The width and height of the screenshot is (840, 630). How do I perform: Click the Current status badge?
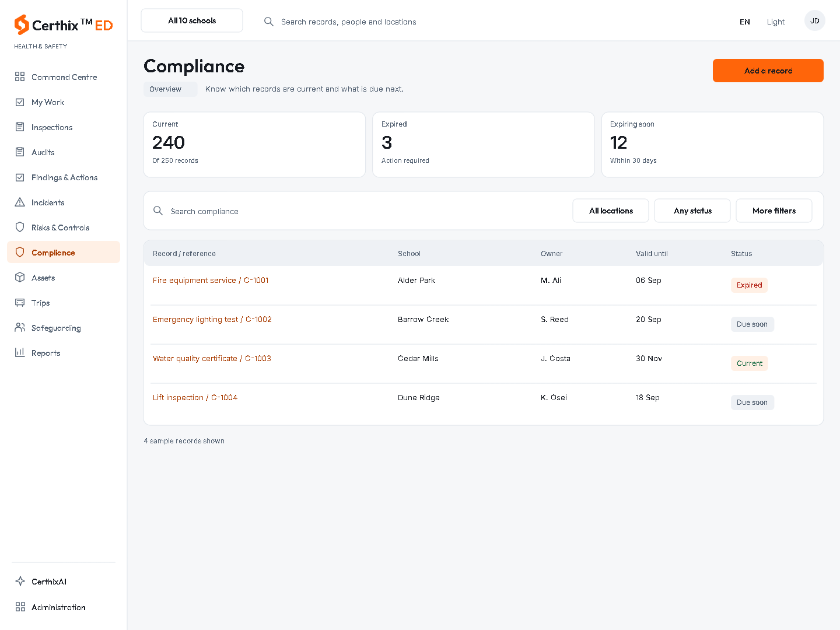[x=750, y=363]
